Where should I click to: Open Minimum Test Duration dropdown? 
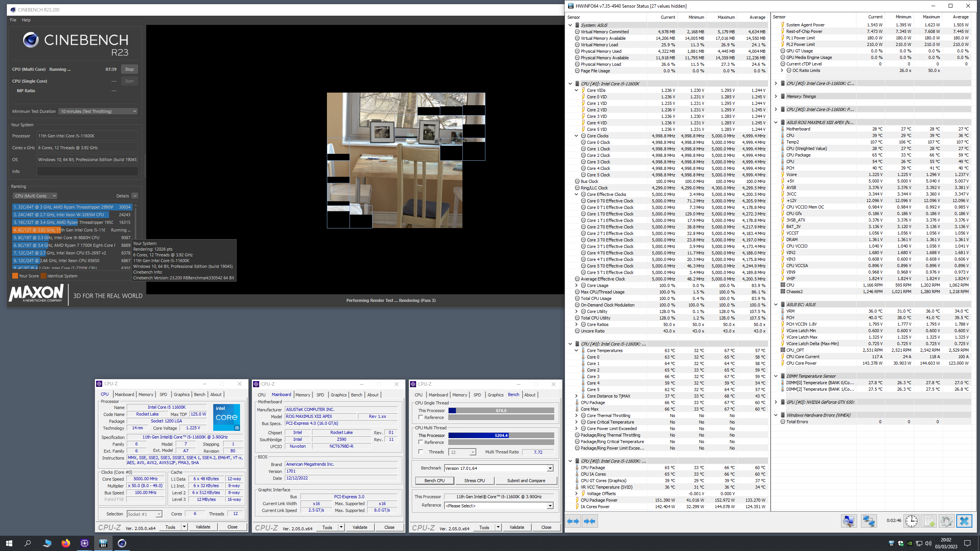pos(98,111)
